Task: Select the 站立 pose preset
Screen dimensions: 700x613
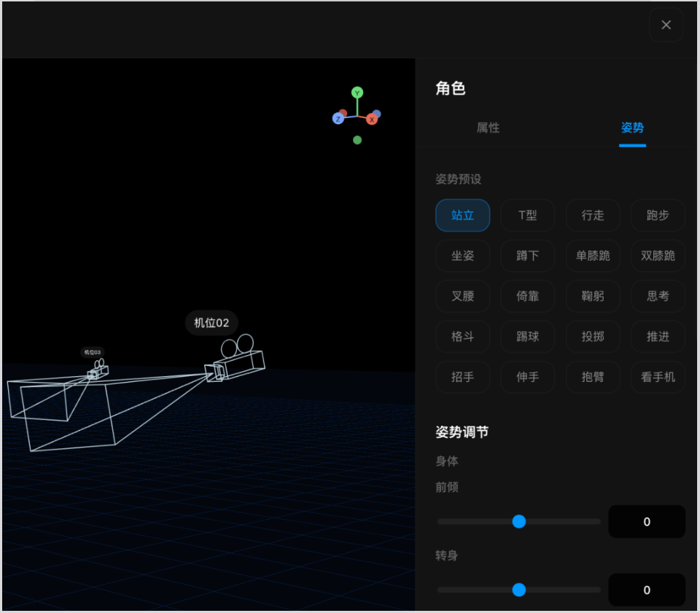Action: point(462,216)
